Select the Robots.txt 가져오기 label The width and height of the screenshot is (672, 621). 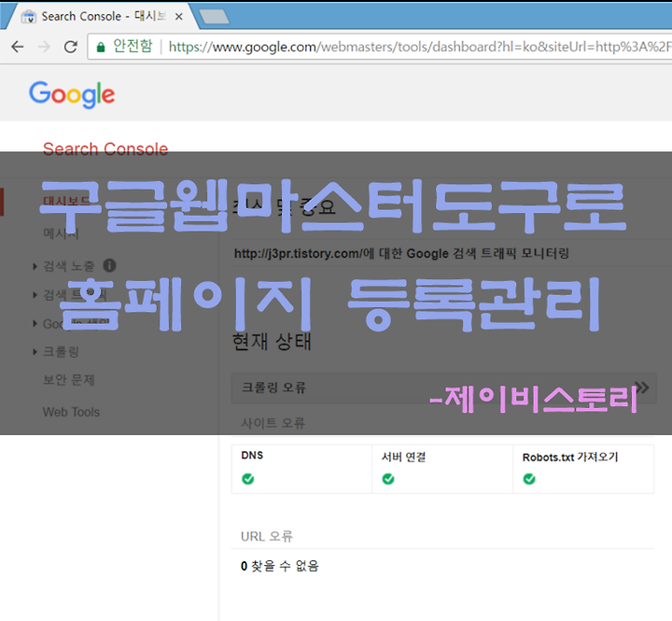coord(570,458)
